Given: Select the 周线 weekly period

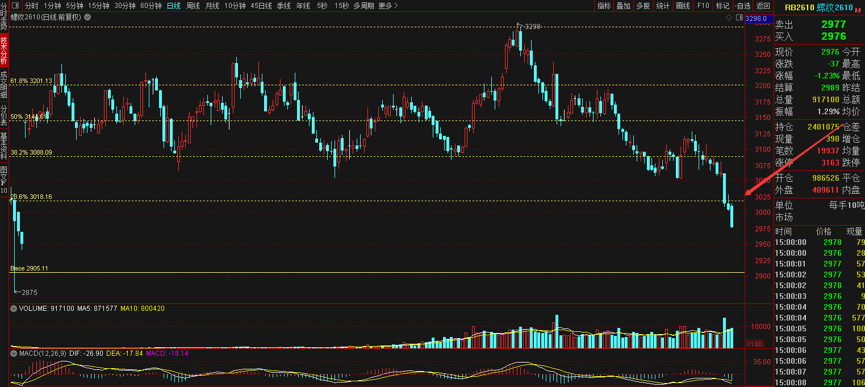Looking at the screenshot, I should (x=193, y=6).
